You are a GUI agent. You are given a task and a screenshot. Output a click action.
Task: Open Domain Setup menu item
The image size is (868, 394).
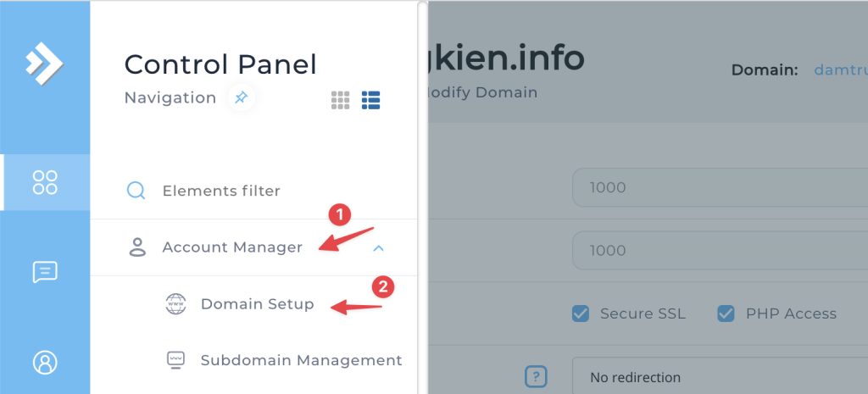point(258,304)
